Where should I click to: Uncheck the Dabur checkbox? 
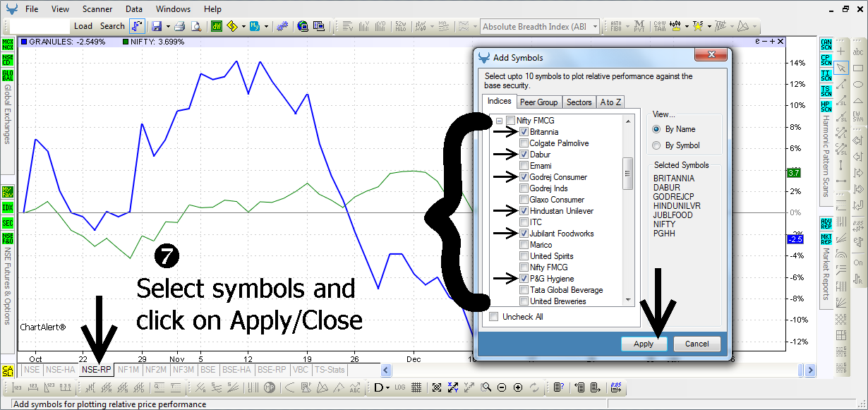(524, 155)
